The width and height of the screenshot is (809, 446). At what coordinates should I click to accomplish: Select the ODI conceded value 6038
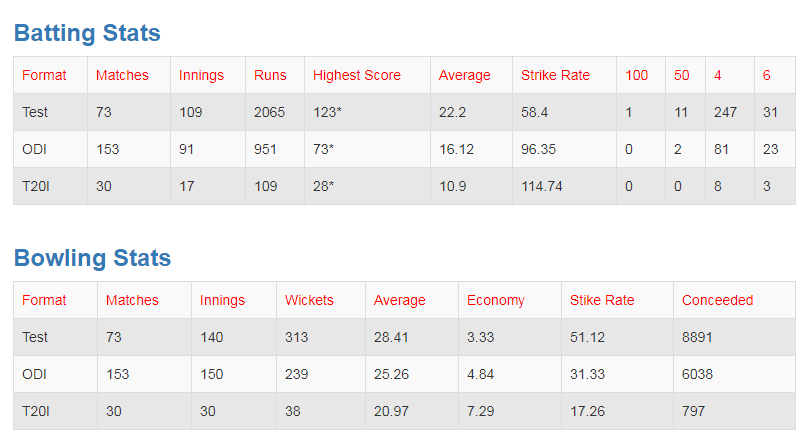click(697, 374)
